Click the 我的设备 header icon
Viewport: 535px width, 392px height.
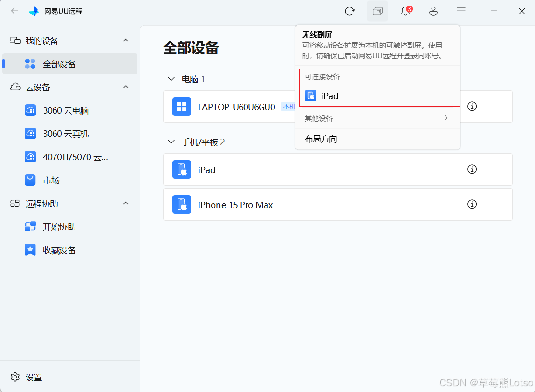[x=15, y=41]
